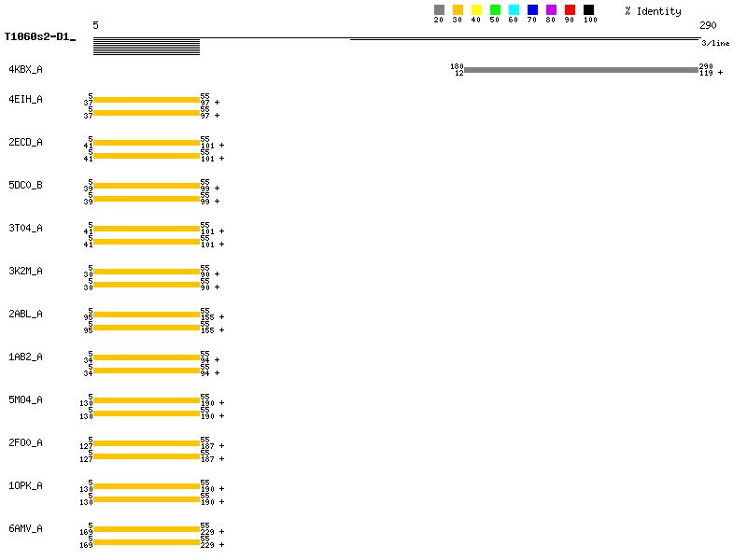The image size is (747, 560).
Task: Choose the red 90% identity legend swatch
Action: (x=570, y=10)
